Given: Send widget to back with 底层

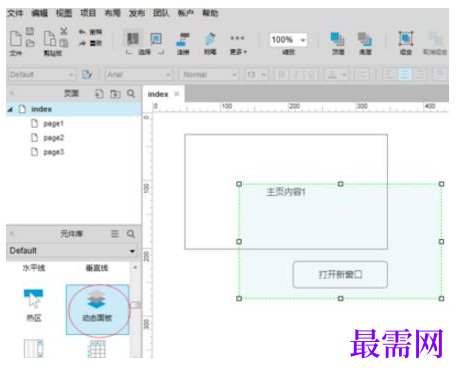Looking at the screenshot, I should click(365, 43).
